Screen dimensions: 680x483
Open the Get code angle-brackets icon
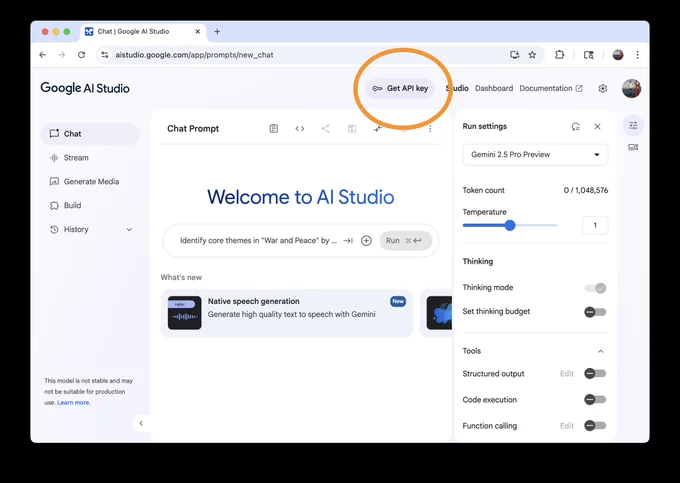(x=300, y=128)
